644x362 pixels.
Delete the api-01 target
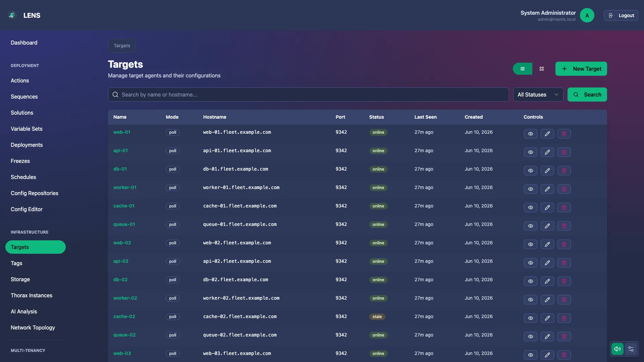point(564,152)
